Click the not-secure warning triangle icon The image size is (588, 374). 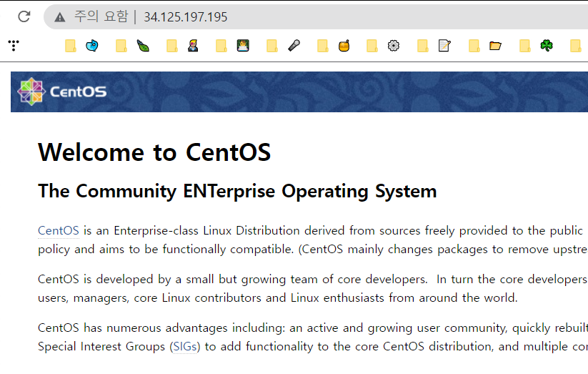coord(59,17)
